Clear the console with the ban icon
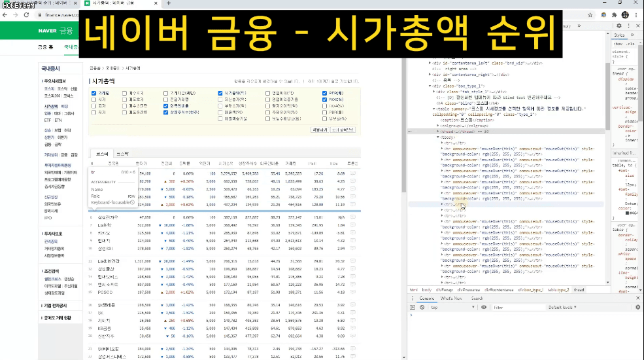Image resolution: width=644 pixels, height=360 pixels. coord(422,308)
